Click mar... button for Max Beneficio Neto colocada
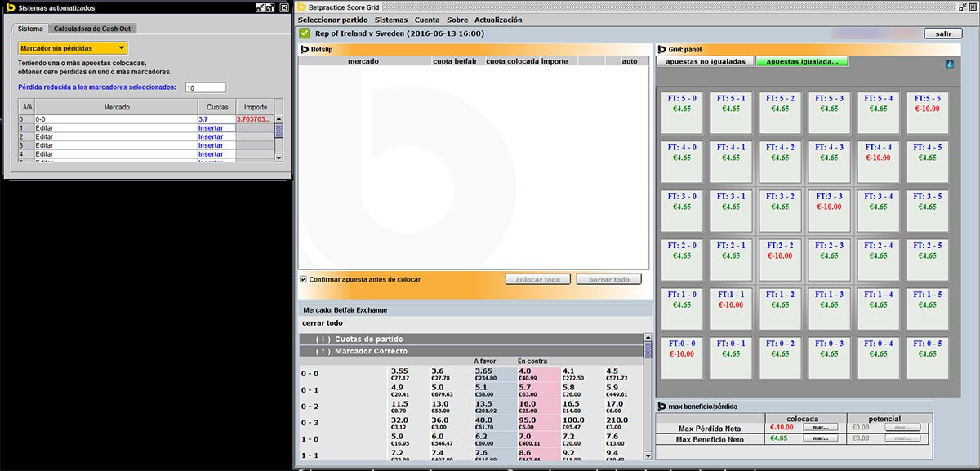980x471 pixels. pos(821,439)
